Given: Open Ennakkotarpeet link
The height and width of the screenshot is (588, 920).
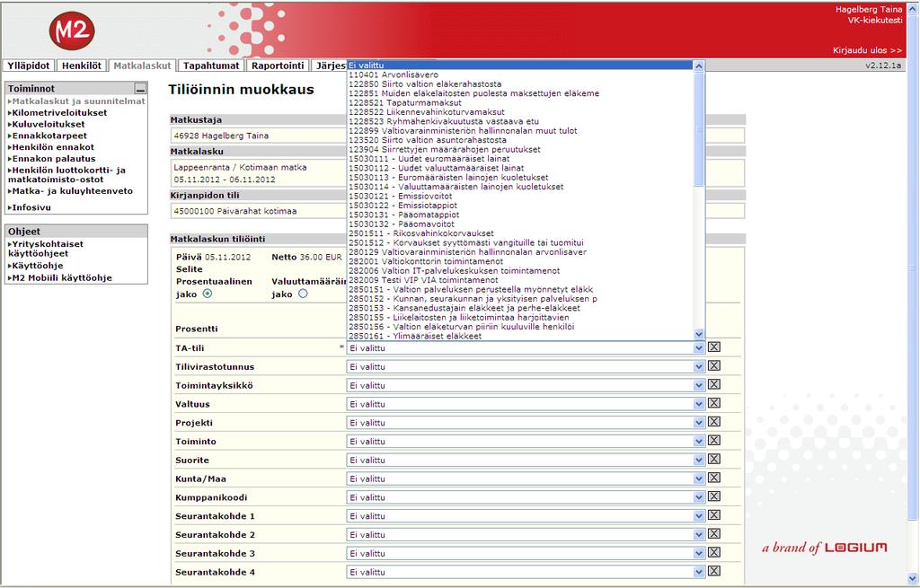Looking at the screenshot, I should point(49,136).
